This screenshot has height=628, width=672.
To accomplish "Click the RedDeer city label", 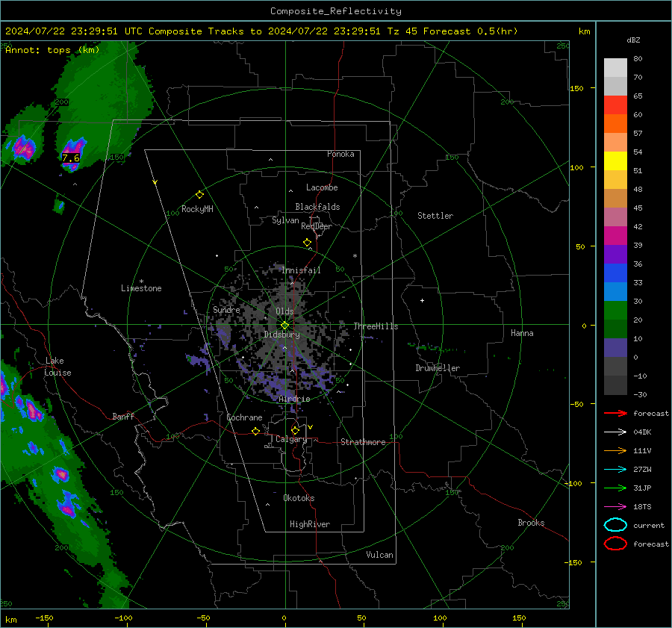I will coord(317,226).
